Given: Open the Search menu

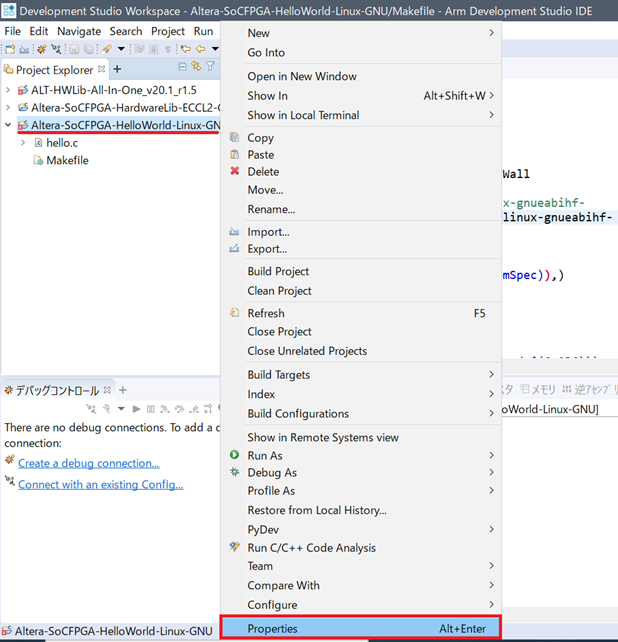Looking at the screenshot, I should click(126, 31).
